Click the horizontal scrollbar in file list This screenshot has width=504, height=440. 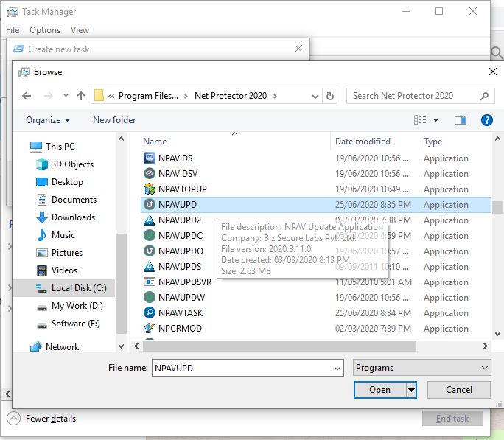(280, 346)
